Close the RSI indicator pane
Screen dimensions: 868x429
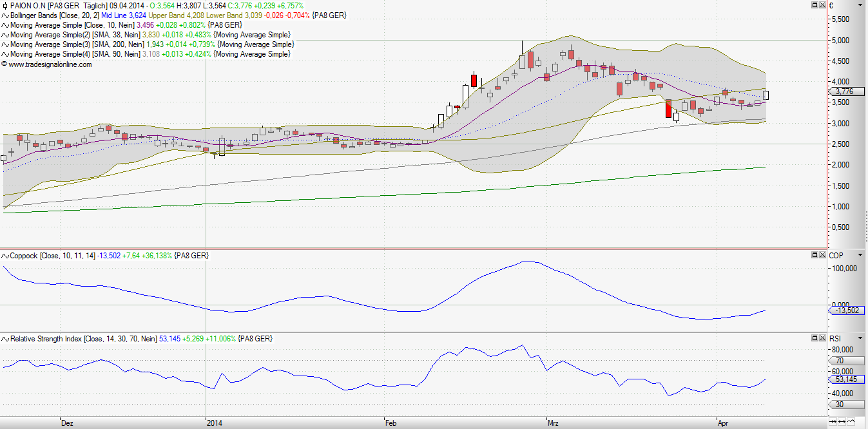822,338
